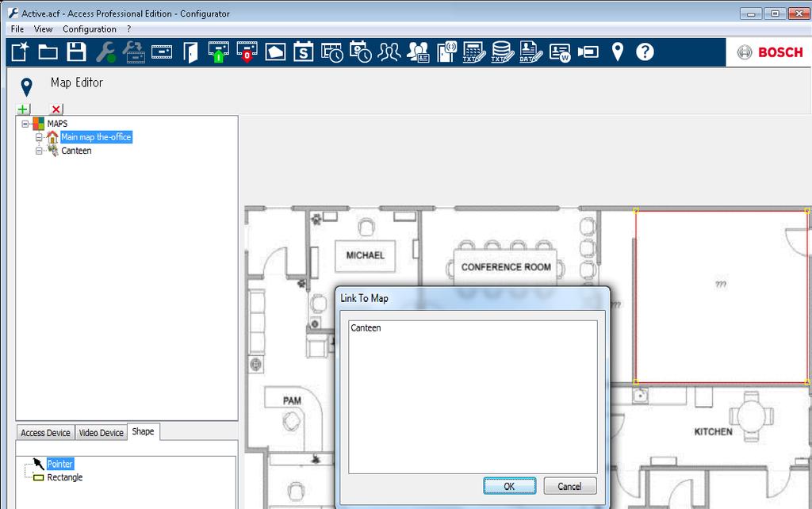The image size is (812, 509).
Task: Click the input signals green arrow icon
Action: pos(219,52)
